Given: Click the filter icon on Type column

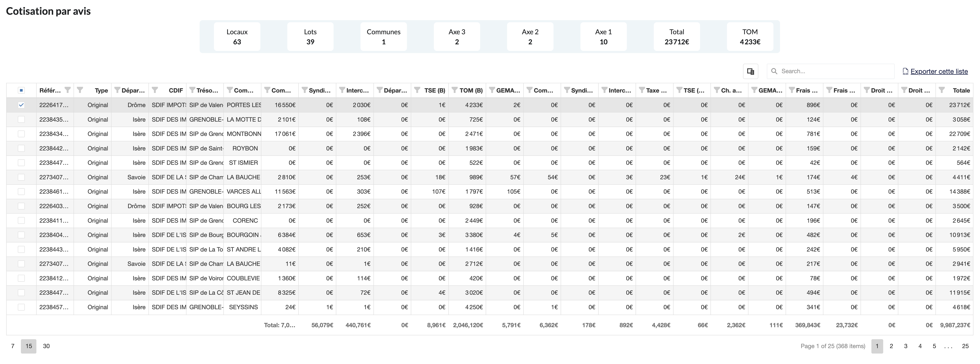Looking at the screenshot, I should (x=80, y=90).
